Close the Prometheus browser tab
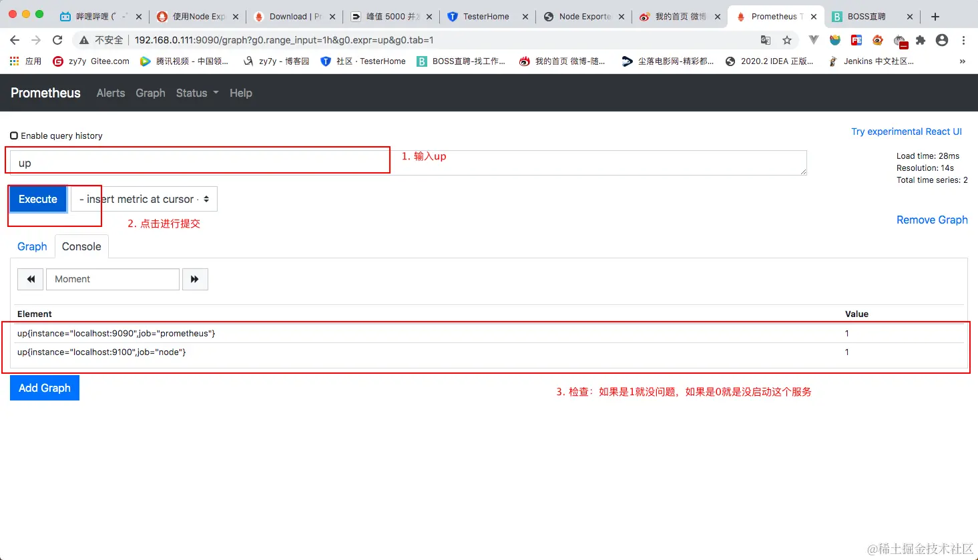Viewport: 978px width, 560px height. 814,17
